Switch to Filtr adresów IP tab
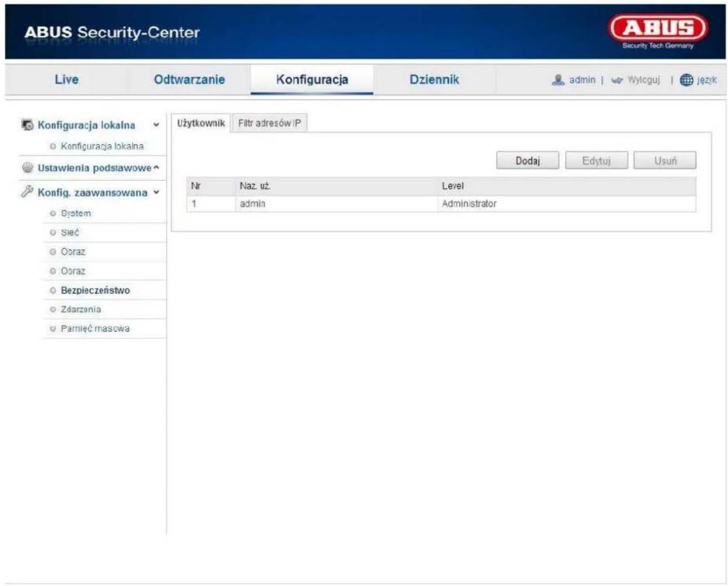 pos(270,123)
